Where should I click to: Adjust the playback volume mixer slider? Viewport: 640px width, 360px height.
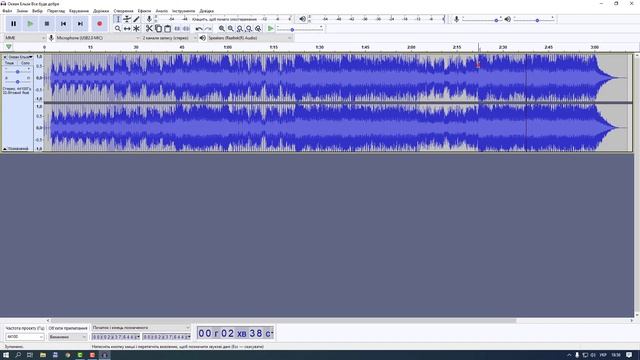tap(534, 19)
